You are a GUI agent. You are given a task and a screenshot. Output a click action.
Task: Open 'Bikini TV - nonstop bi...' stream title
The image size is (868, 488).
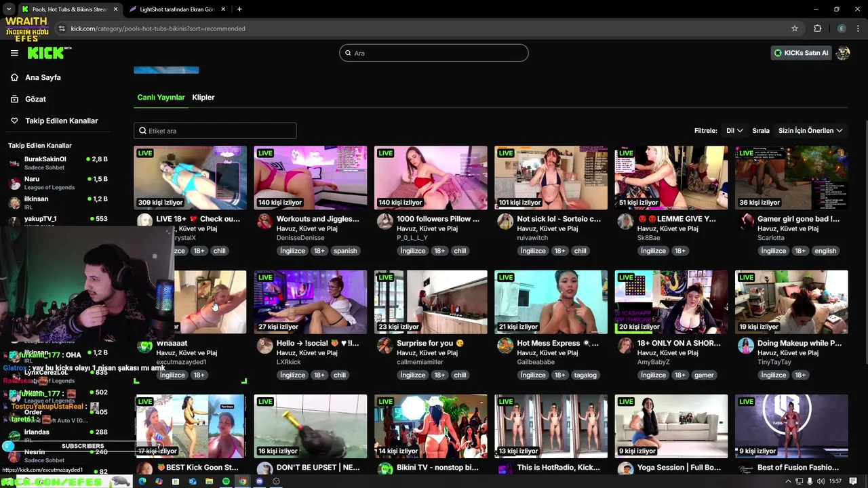pyautogui.click(x=437, y=468)
